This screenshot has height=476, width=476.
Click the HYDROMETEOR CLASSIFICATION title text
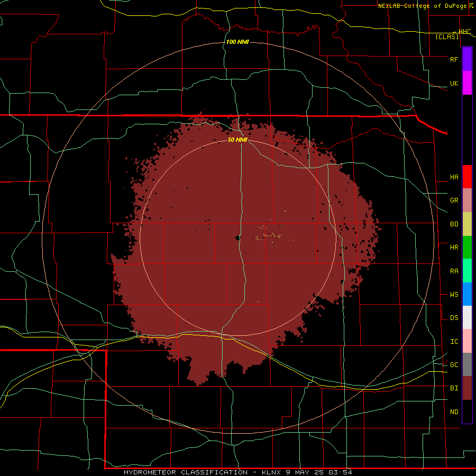click(186, 472)
